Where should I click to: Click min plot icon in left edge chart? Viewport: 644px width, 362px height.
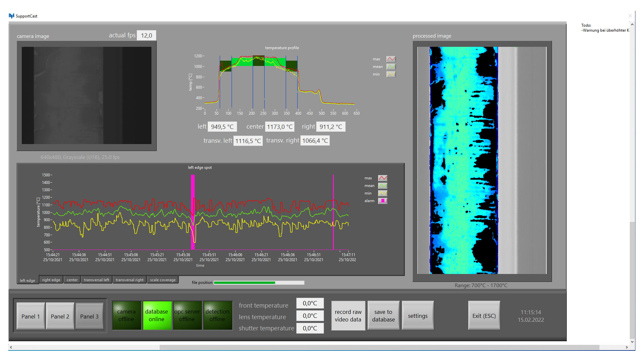pyautogui.click(x=383, y=193)
